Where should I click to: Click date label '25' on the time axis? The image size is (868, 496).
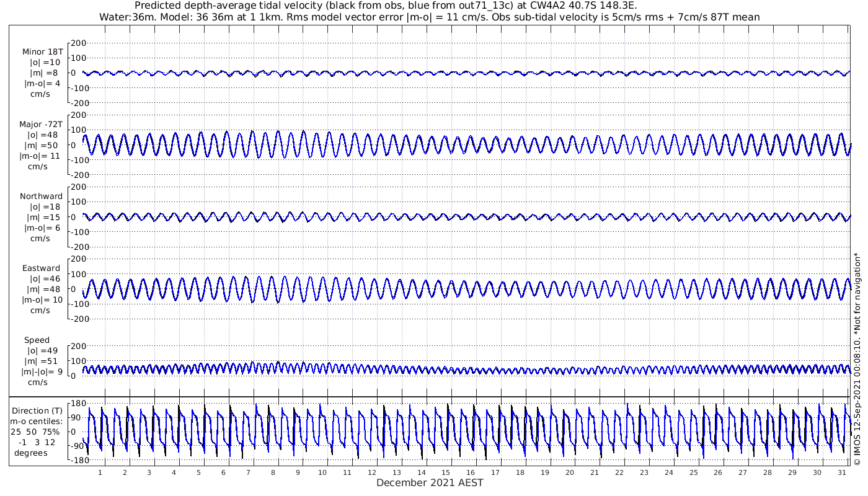click(693, 472)
